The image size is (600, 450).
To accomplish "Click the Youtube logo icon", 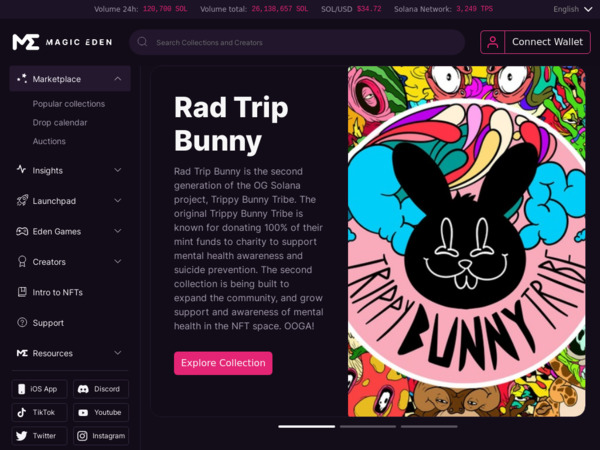I will pyautogui.click(x=83, y=412).
